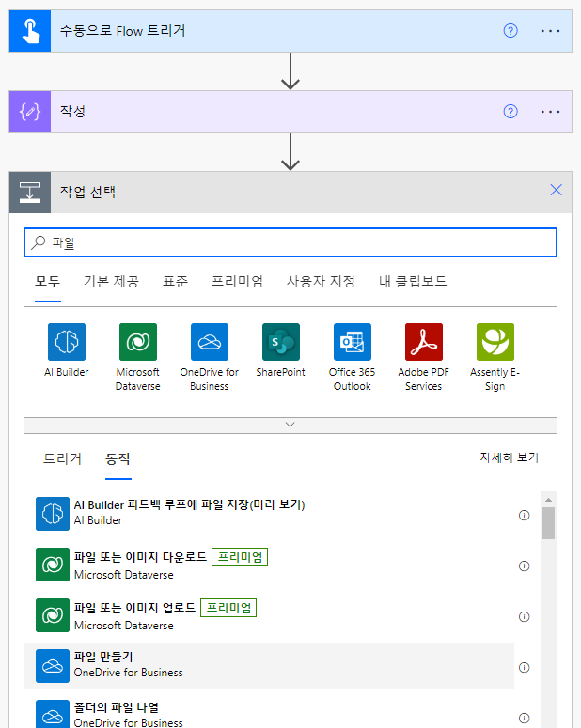Click the scrollbar up arrow in actions list

tap(548, 500)
